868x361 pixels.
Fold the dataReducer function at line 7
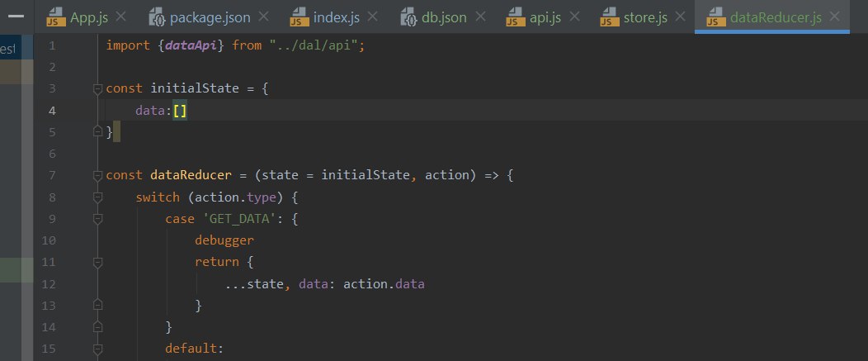[x=98, y=176]
